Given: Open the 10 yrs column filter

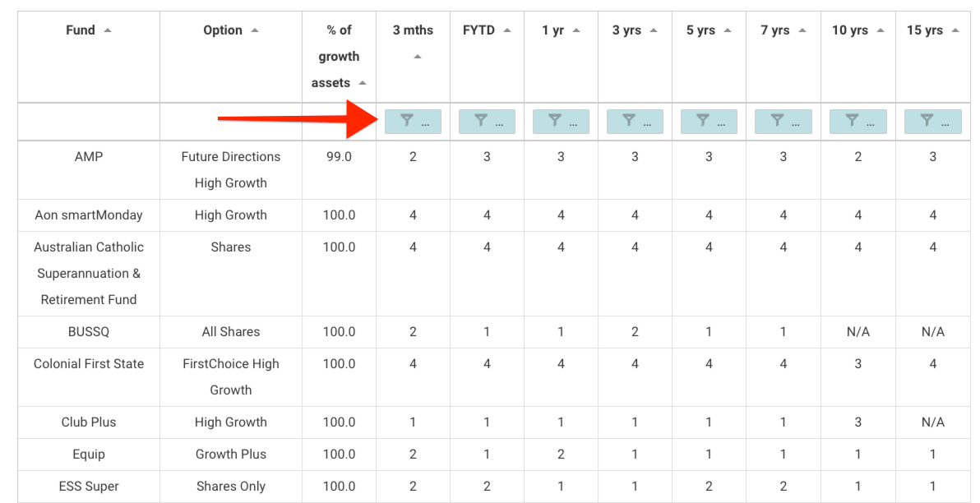Looking at the screenshot, I should (857, 121).
